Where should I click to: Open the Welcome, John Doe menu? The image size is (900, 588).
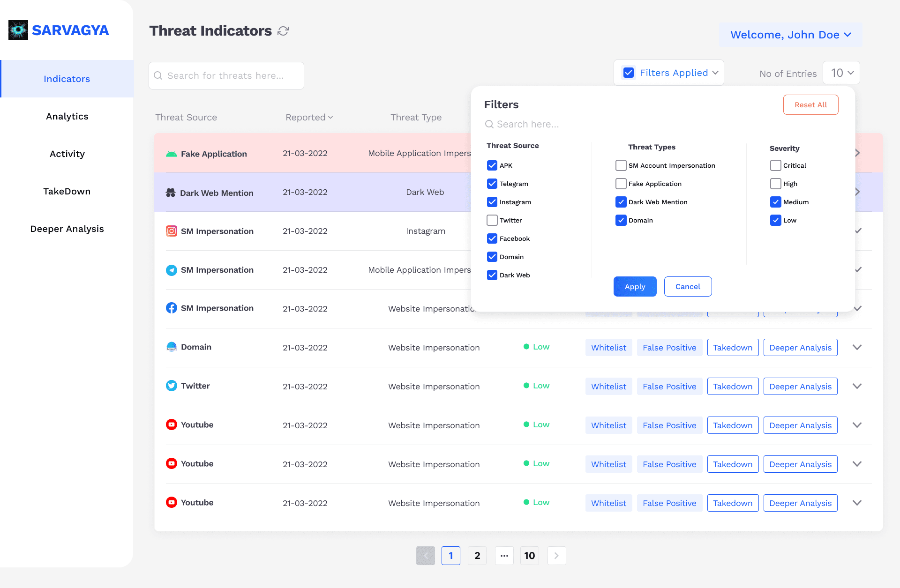pos(791,35)
